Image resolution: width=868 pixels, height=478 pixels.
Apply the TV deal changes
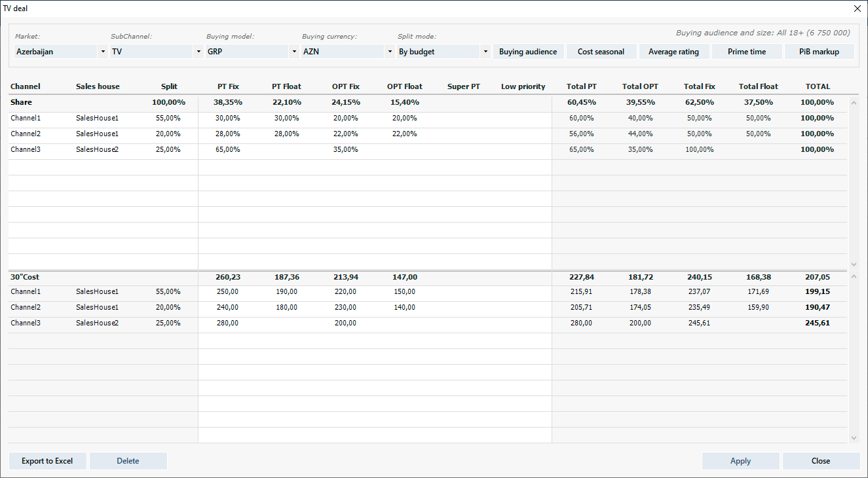click(740, 461)
